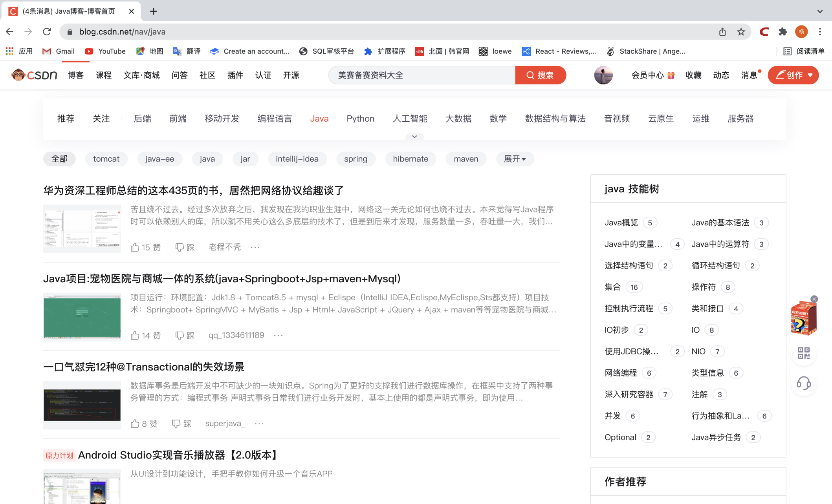832x504 pixels.
Task: Click the search input field
Action: (x=420, y=75)
